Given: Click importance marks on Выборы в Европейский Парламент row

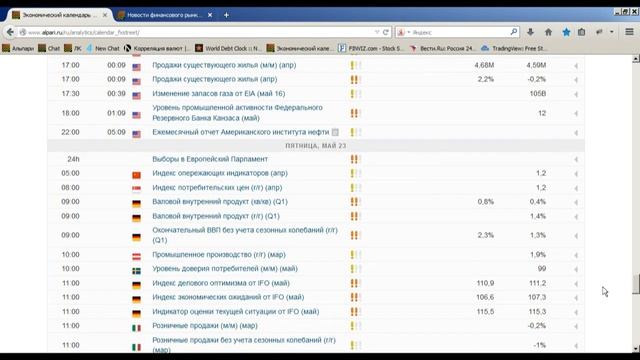Looking at the screenshot, I should [356, 159].
